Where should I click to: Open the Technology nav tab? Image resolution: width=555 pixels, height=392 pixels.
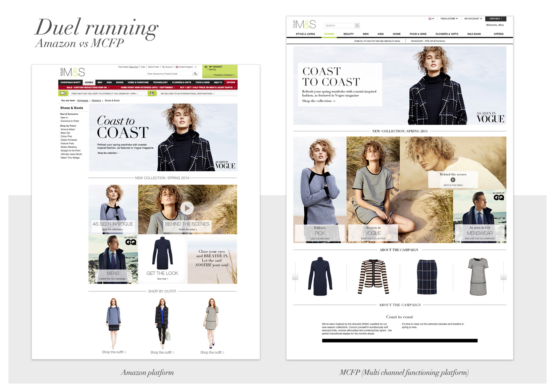[160, 82]
